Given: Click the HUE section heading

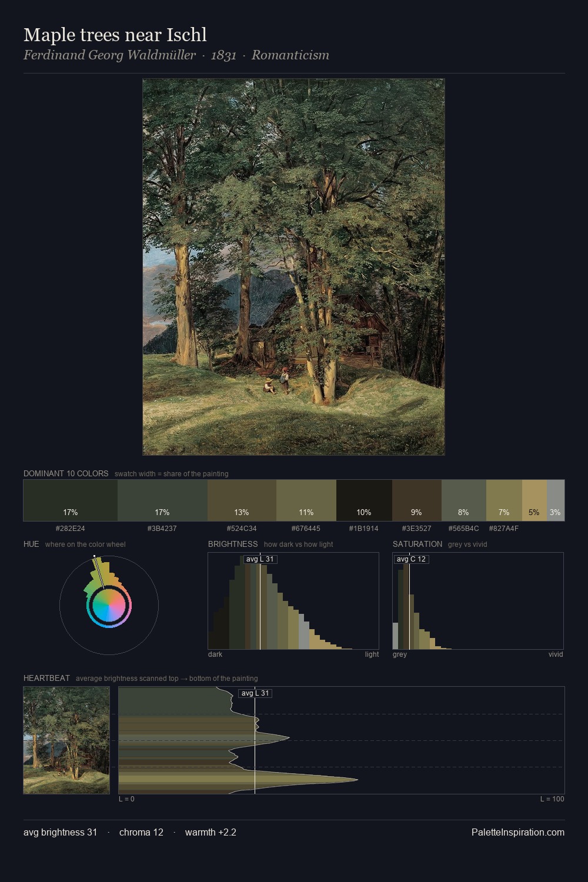Looking at the screenshot, I should click(31, 544).
